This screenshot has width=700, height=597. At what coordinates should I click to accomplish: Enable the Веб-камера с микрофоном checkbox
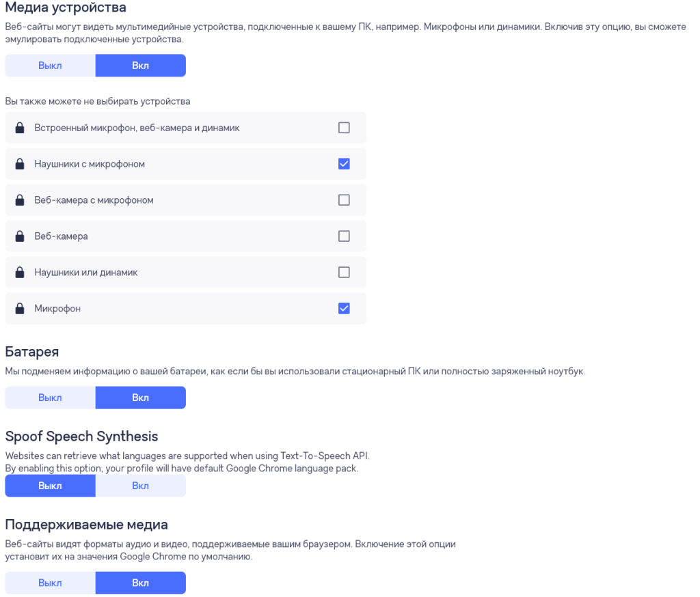pyautogui.click(x=344, y=200)
